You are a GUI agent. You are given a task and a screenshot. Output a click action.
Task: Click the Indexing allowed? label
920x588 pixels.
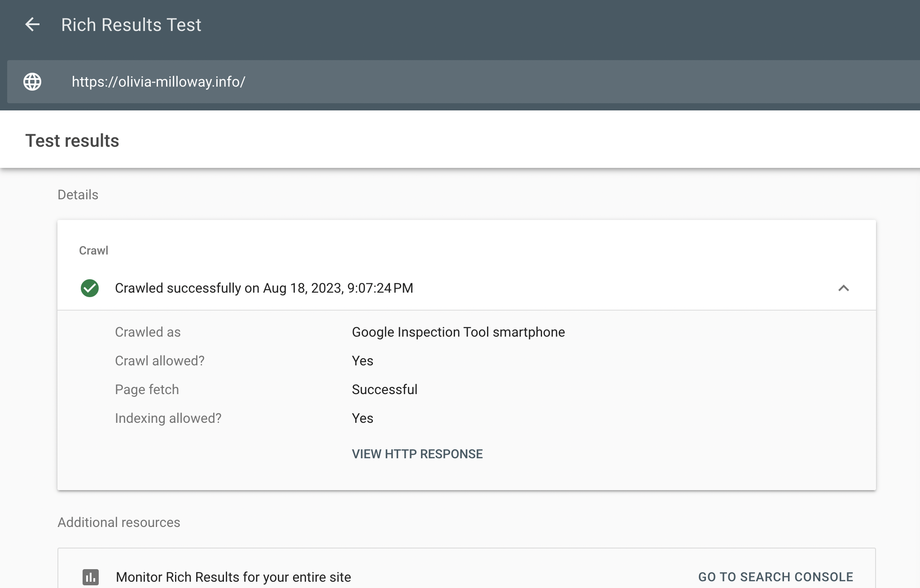[168, 418]
